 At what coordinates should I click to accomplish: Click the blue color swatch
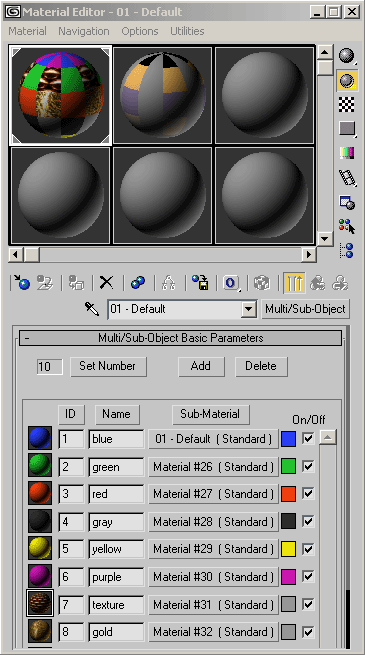pos(289,439)
